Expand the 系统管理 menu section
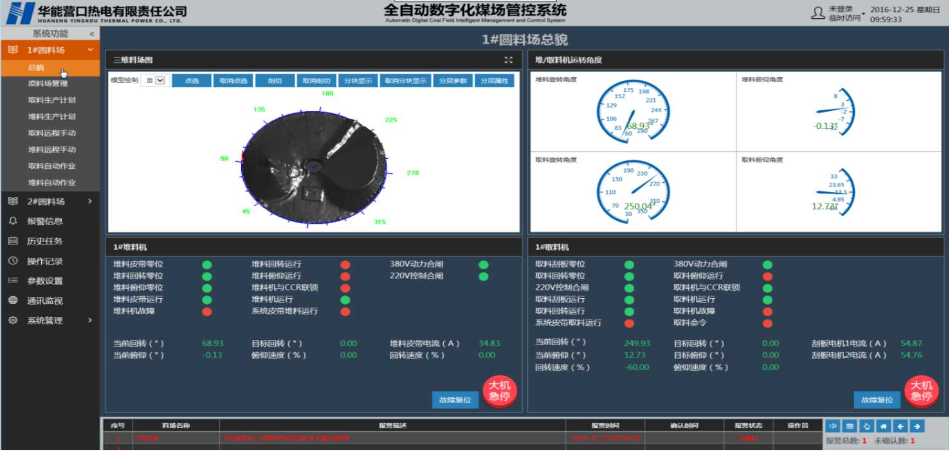The image size is (949, 451). [x=50, y=320]
